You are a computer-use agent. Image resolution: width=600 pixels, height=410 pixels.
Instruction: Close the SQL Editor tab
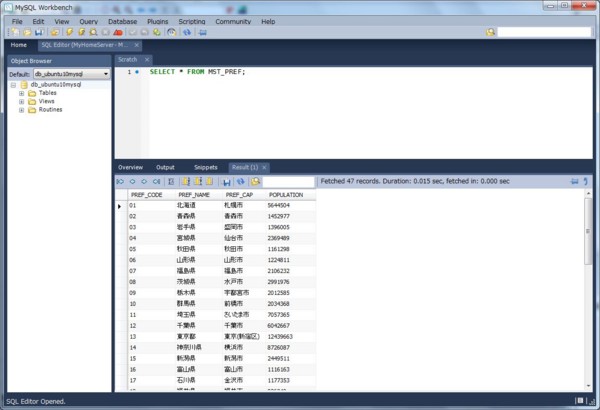pyautogui.click(x=137, y=45)
